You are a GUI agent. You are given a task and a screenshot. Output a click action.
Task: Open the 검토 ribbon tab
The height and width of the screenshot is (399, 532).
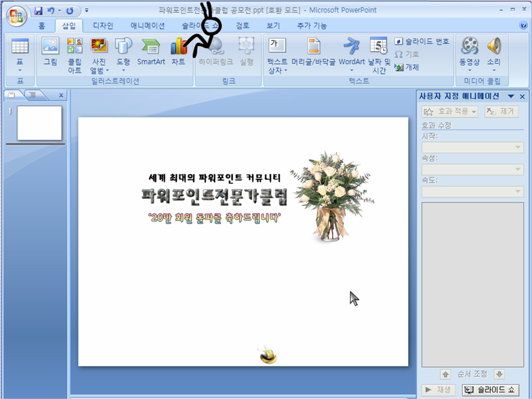tap(242, 26)
